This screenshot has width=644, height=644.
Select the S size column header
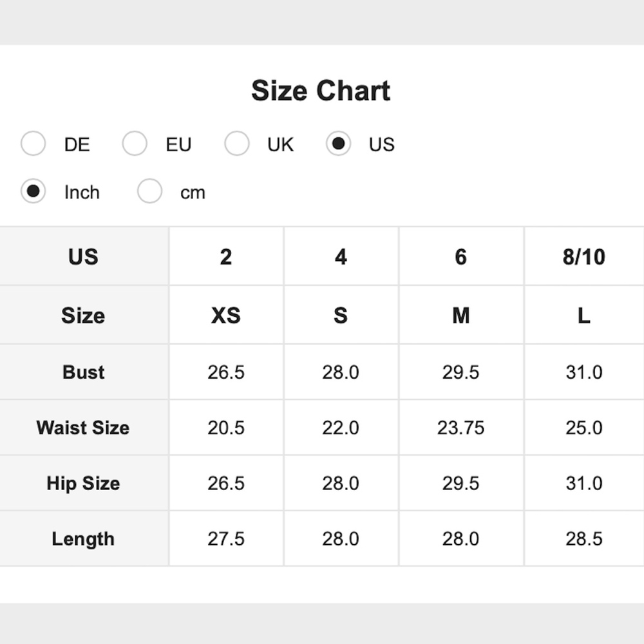(x=341, y=316)
